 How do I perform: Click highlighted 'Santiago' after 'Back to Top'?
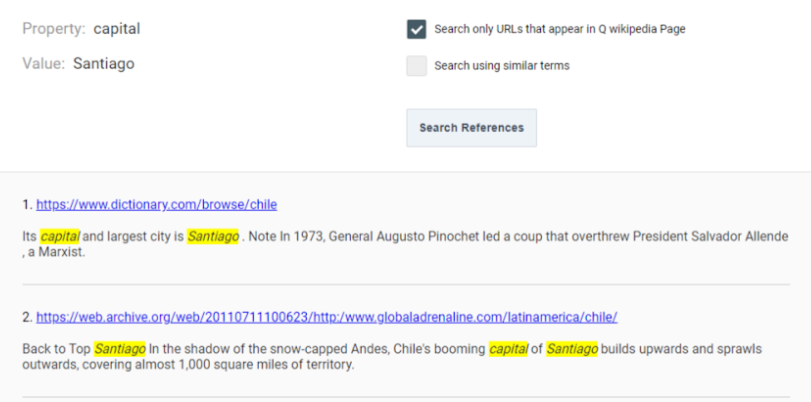pyautogui.click(x=119, y=349)
